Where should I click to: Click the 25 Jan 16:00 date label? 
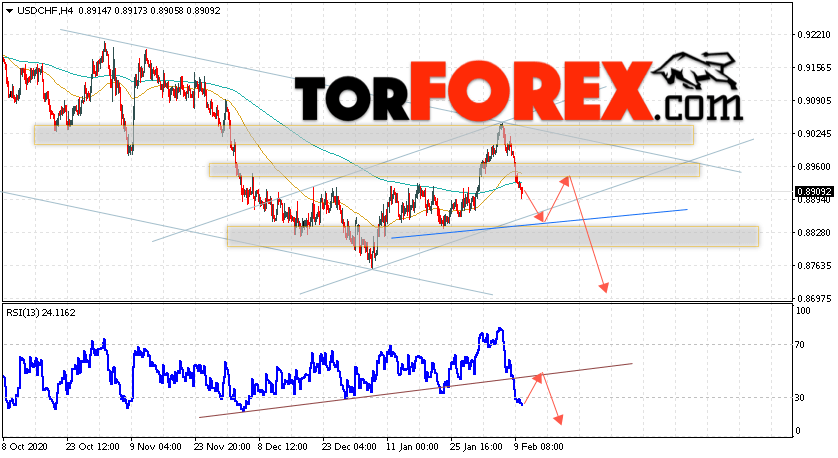[477, 446]
